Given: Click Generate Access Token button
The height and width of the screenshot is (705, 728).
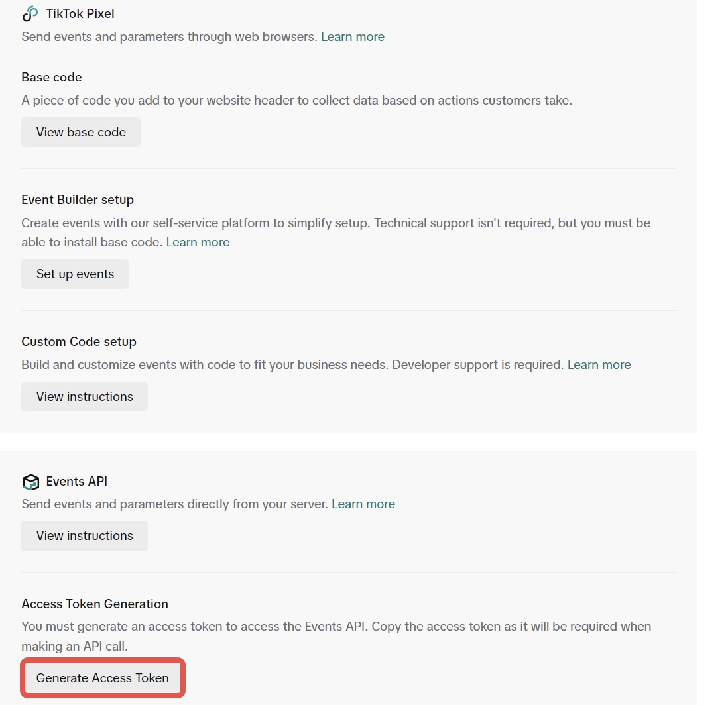Looking at the screenshot, I should point(103,678).
